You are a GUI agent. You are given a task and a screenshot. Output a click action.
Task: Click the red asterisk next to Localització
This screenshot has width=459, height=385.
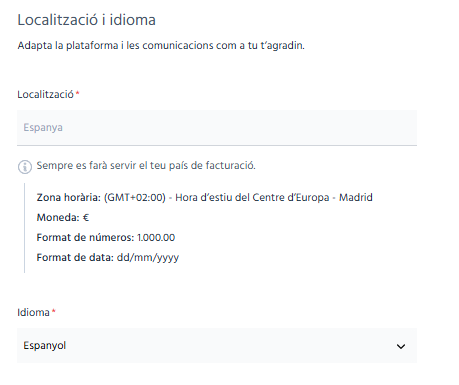(x=77, y=93)
